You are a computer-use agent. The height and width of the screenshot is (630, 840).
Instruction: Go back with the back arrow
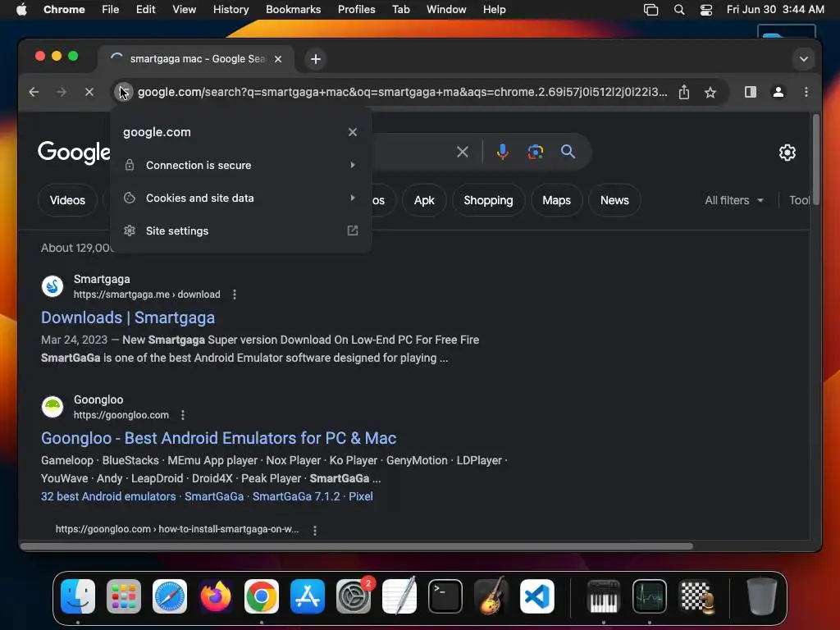34,92
